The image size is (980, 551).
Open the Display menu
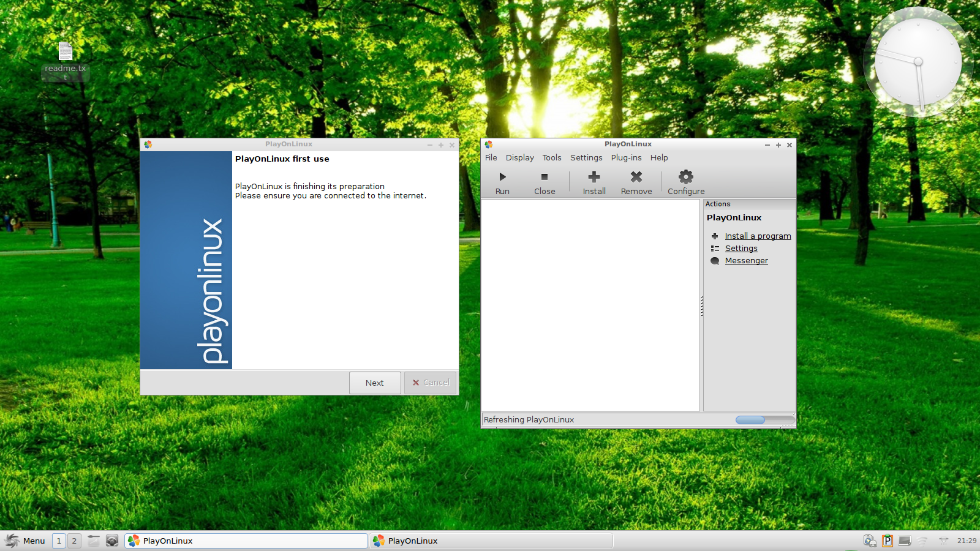[519, 158]
